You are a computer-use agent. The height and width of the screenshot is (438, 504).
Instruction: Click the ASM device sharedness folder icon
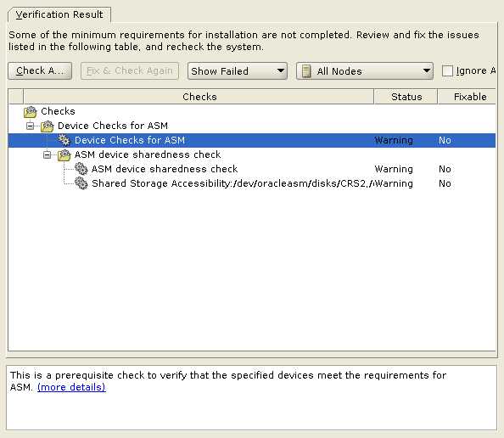[x=64, y=155]
